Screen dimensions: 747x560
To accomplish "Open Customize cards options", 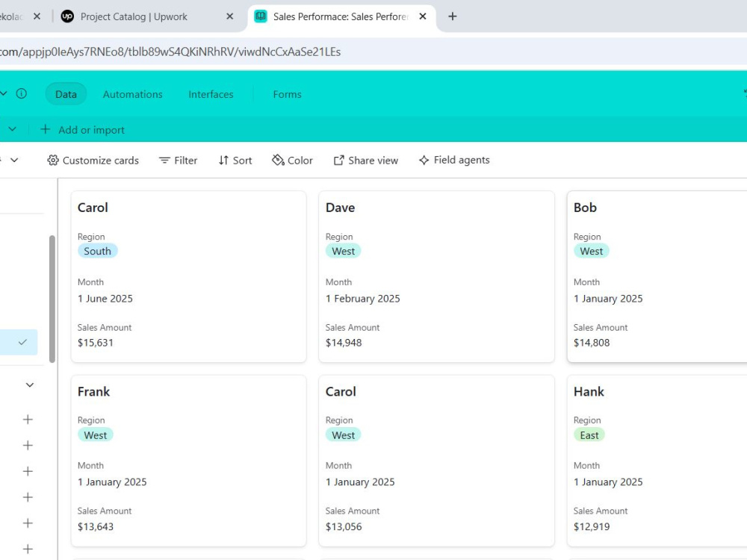I will (93, 161).
